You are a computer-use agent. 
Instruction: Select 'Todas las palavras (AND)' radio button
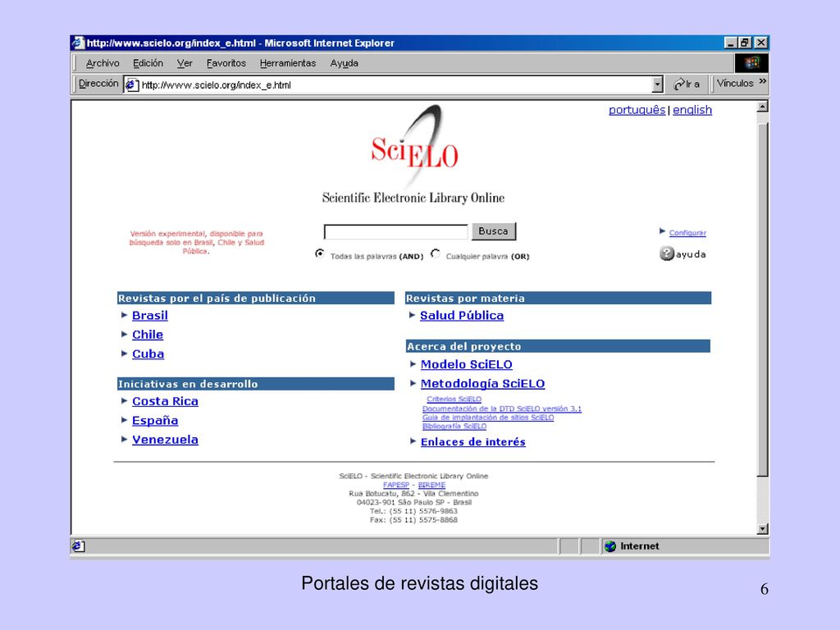320,253
